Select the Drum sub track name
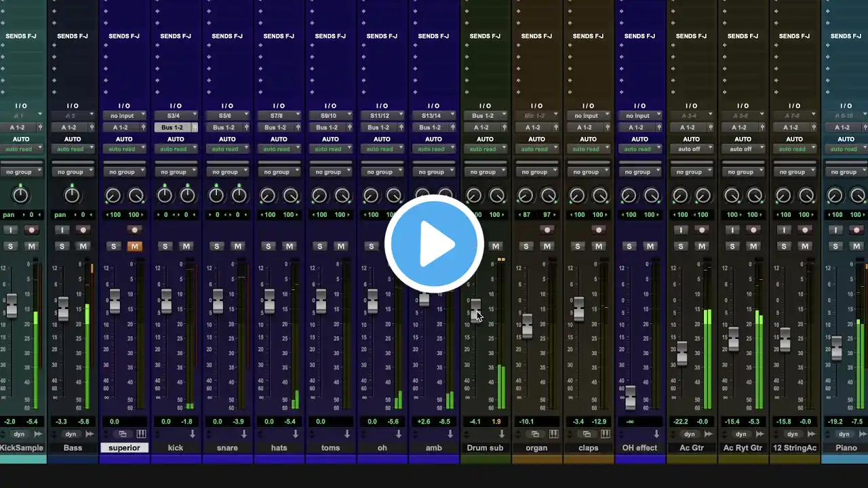This screenshot has height=488, width=868. 485,448
